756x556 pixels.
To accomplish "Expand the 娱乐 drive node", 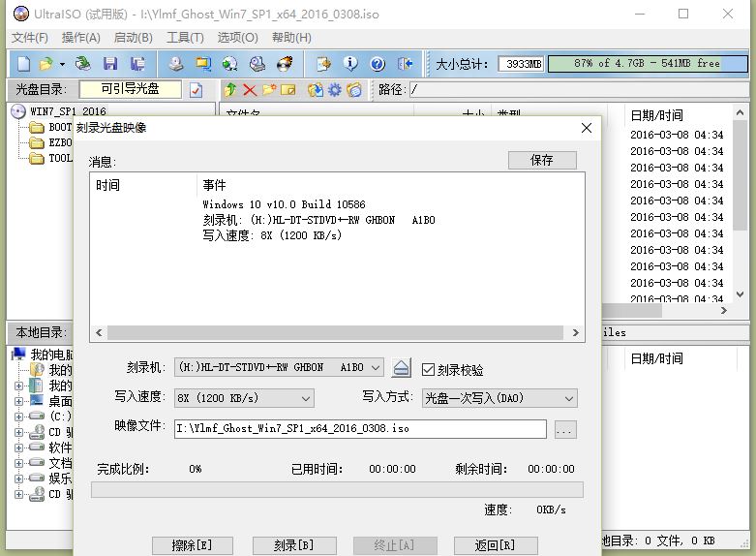I will pos(18,479).
